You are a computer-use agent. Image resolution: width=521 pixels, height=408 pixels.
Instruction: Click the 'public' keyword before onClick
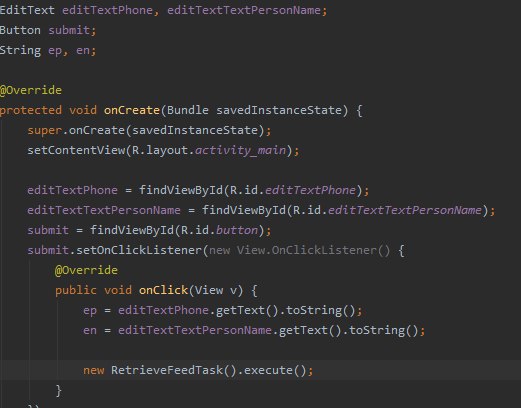coord(76,290)
